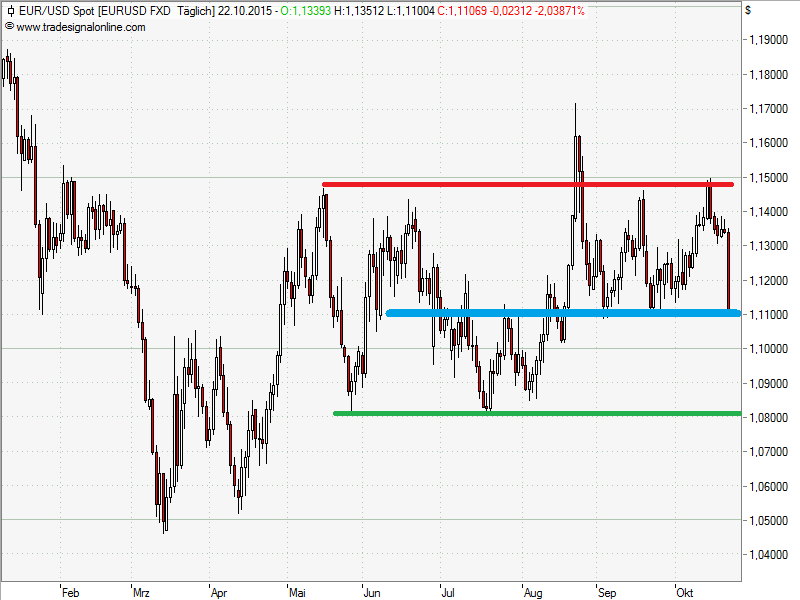Click the Aug label on time axis
Image resolution: width=800 pixels, height=600 pixels.
click(533, 593)
